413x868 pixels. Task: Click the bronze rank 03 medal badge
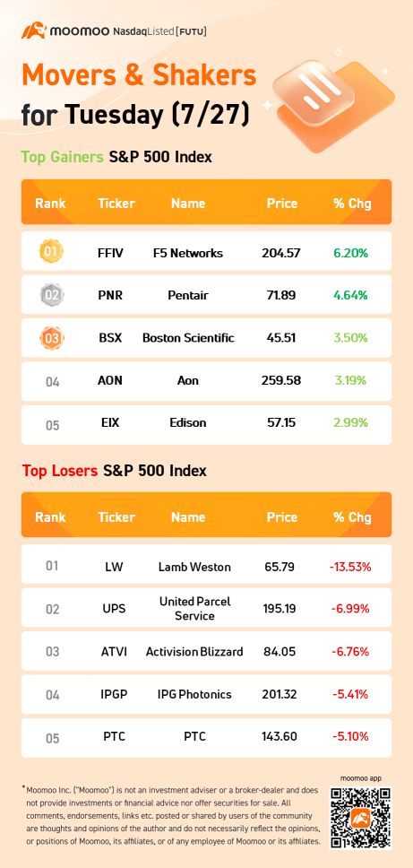(x=51, y=338)
